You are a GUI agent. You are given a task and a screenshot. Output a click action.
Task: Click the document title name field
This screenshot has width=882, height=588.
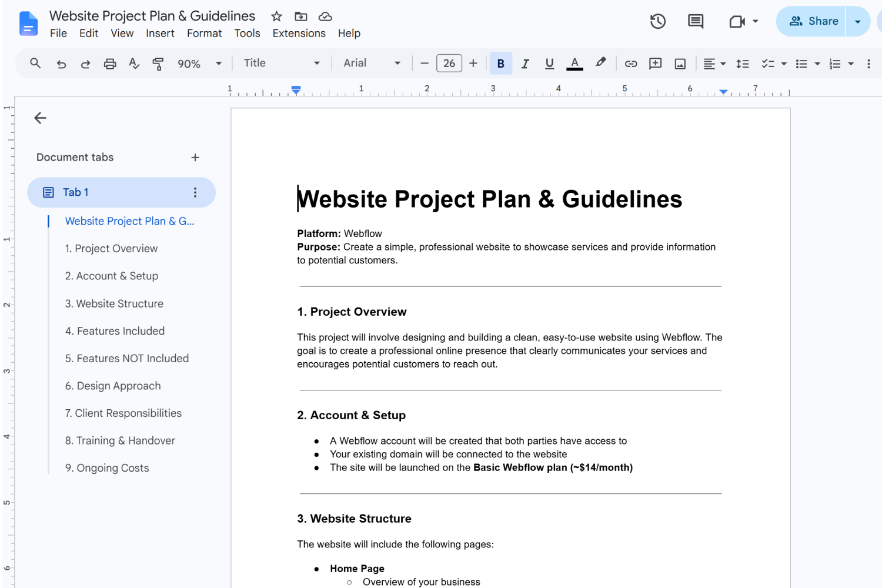(x=152, y=16)
